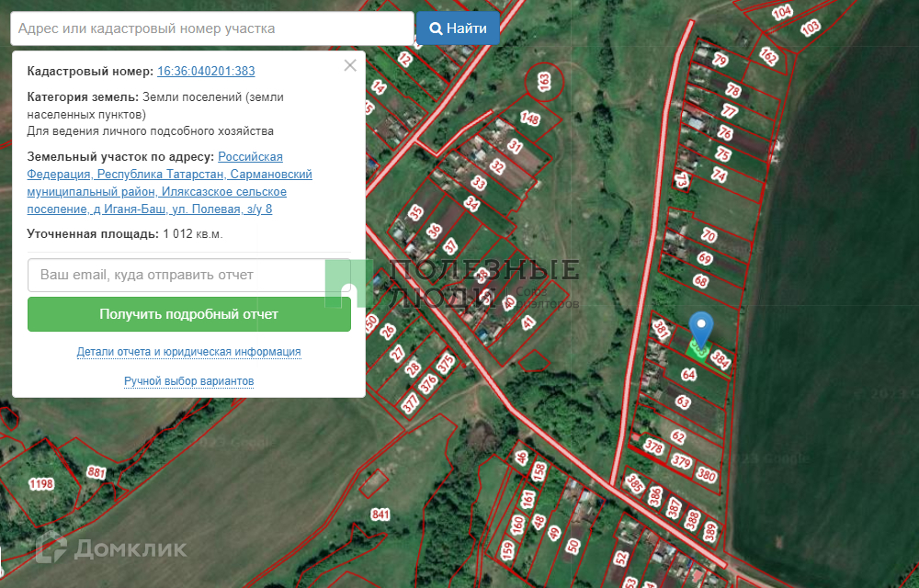The height and width of the screenshot is (588, 919).
Task: Open cadastral number 16:36:040201:383 link
Action: pyautogui.click(x=206, y=71)
